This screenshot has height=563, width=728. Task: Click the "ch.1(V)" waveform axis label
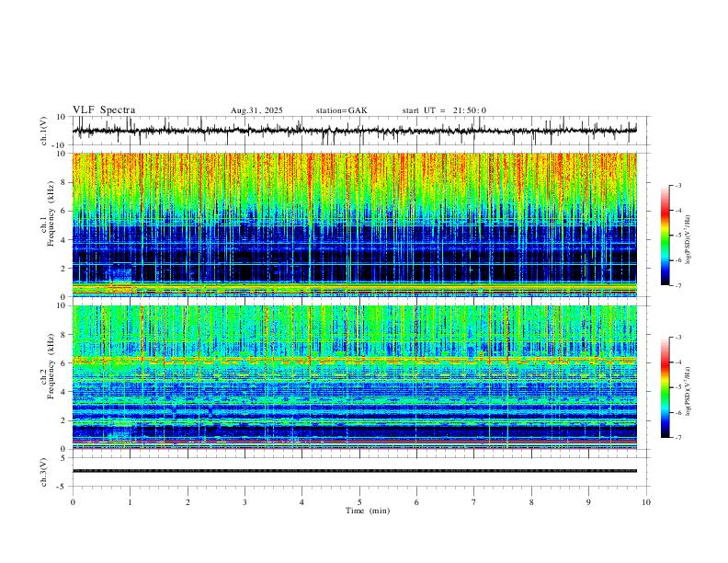[44, 131]
